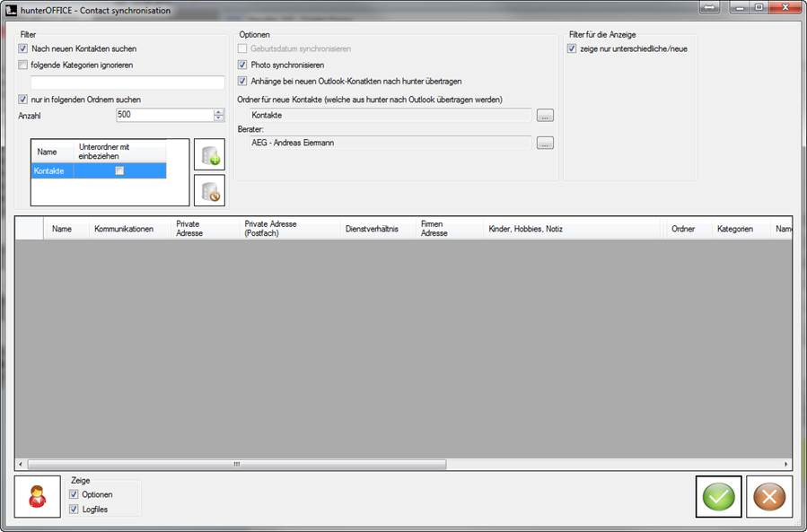Browse folder for new contacts (Kontakte)
Image resolution: width=807 pixels, height=532 pixels.
click(x=545, y=116)
